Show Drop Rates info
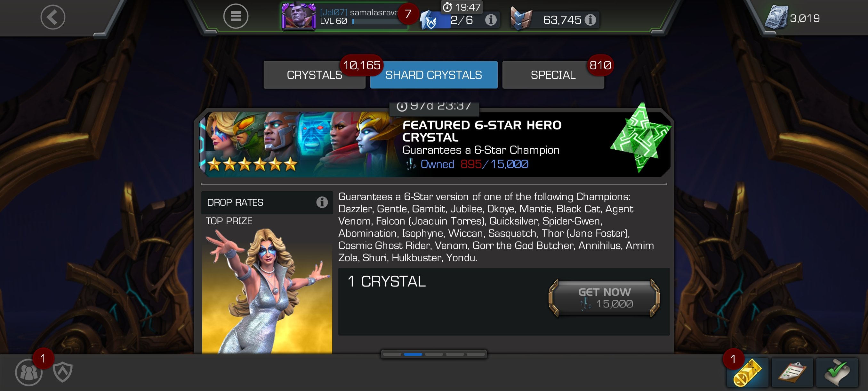This screenshot has width=868, height=391. coord(322,202)
